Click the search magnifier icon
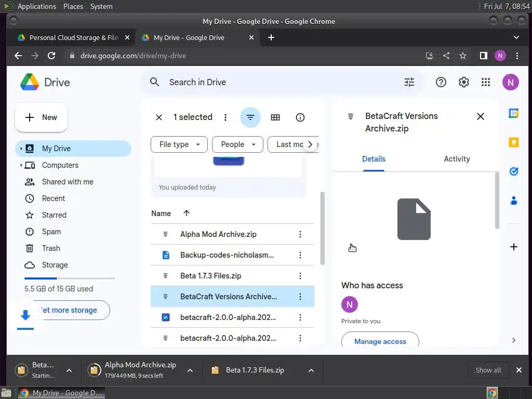 click(x=154, y=82)
